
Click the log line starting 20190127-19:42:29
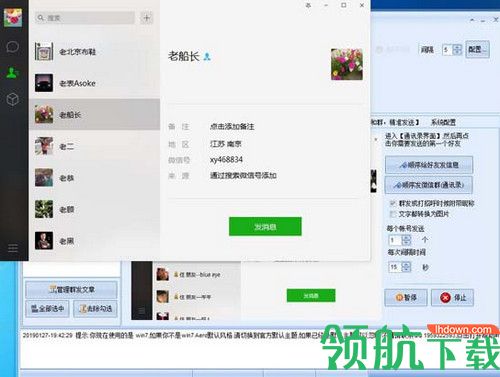260,335
